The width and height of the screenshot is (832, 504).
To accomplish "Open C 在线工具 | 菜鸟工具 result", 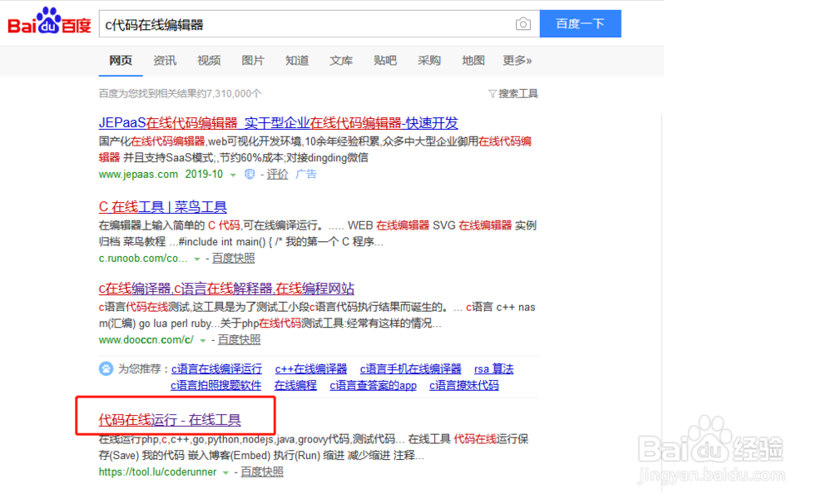I will pos(162,207).
